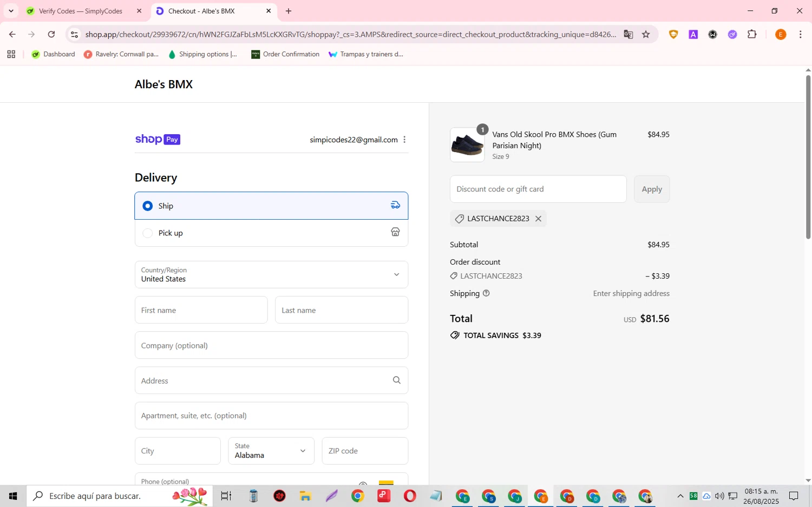Open the Extensions puzzle icon
The height and width of the screenshot is (507, 812).
click(752, 35)
